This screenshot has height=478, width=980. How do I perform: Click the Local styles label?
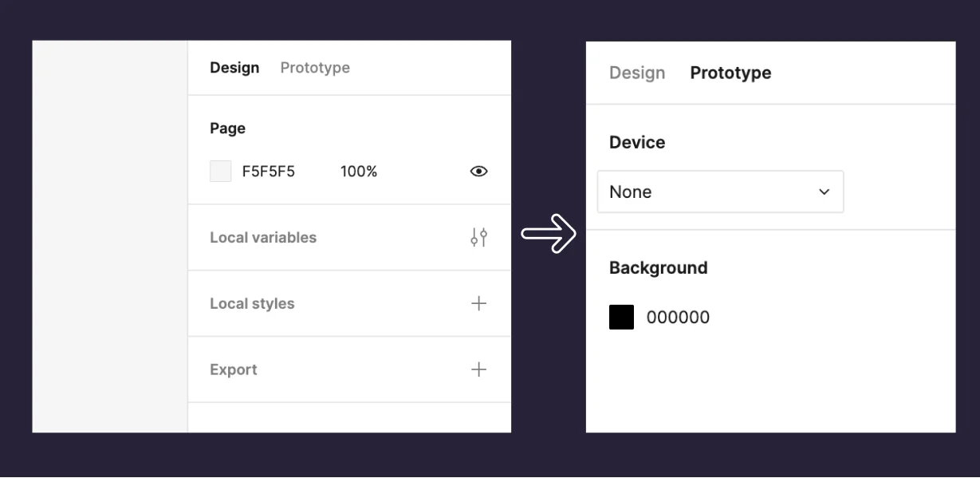[252, 303]
